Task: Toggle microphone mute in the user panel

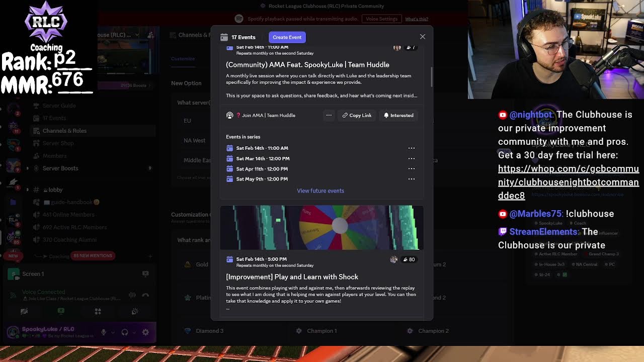Action: click(104, 332)
